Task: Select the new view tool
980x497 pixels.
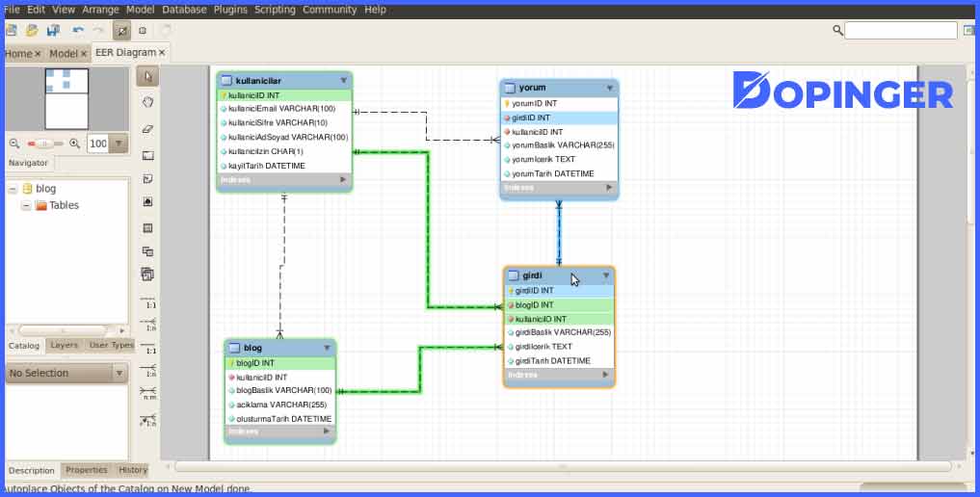Action: coord(147,251)
